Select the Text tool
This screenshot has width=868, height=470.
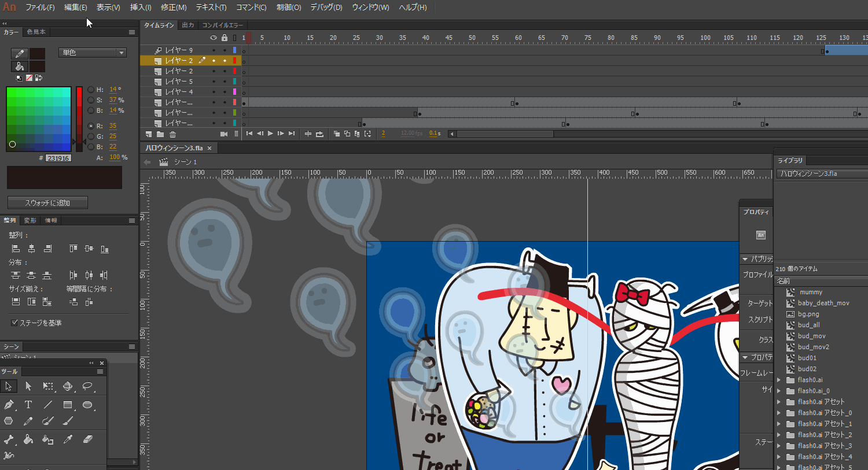[28, 405]
